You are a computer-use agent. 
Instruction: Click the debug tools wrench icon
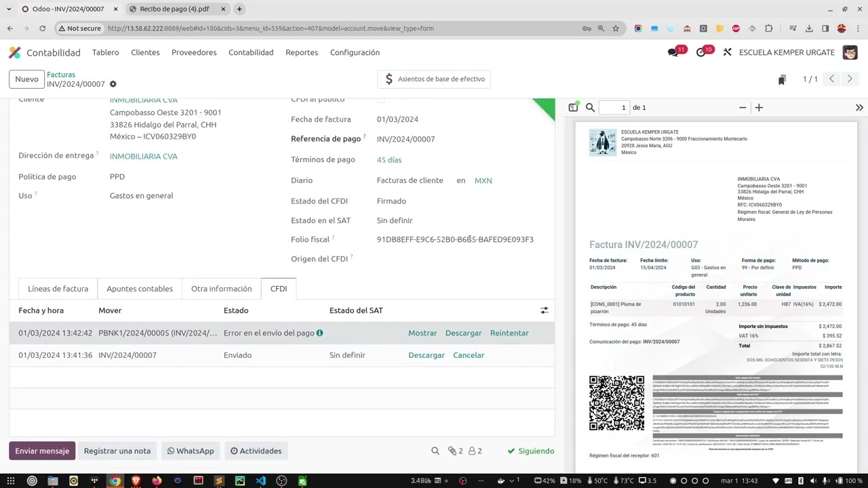pyautogui.click(x=727, y=52)
